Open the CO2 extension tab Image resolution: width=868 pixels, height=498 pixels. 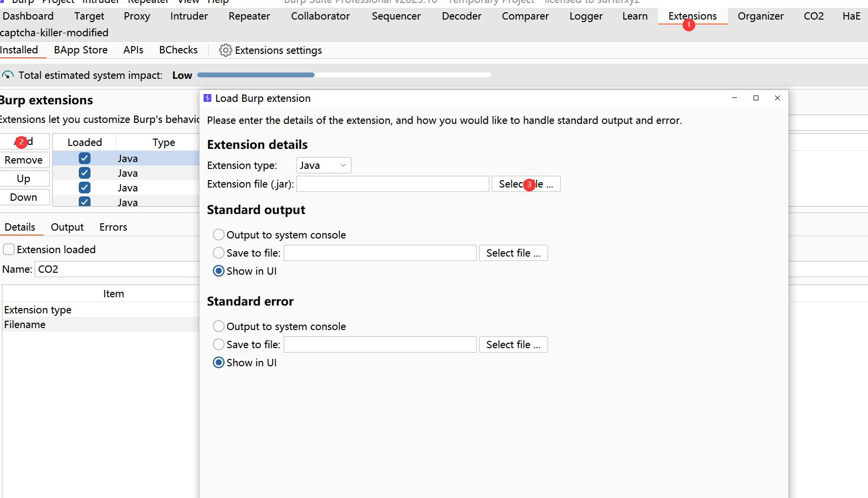[x=814, y=16]
